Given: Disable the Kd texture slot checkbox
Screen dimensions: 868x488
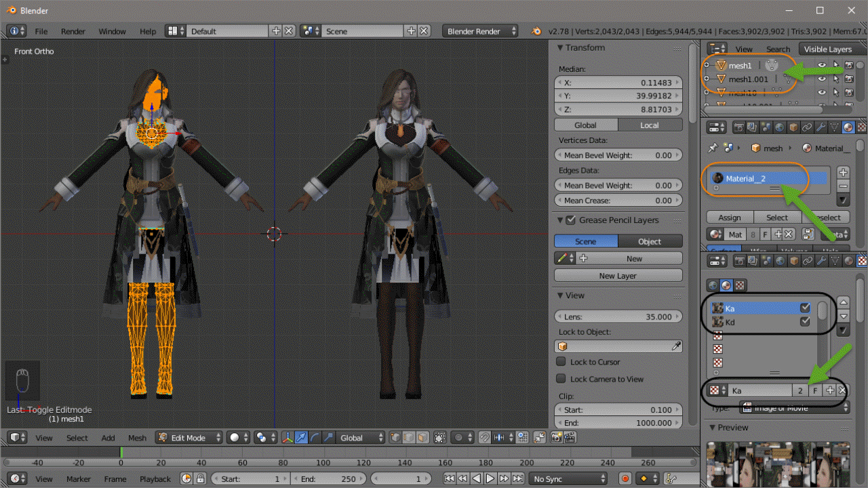Looking at the screenshot, I should pyautogui.click(x=805, y=322).
